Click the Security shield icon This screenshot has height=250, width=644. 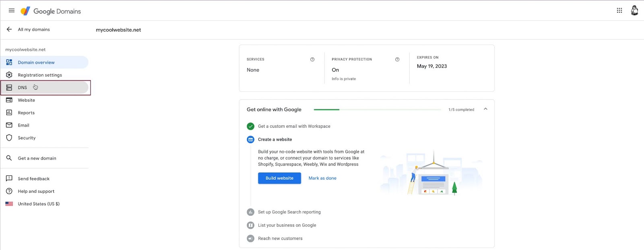(x=9, y=138)
